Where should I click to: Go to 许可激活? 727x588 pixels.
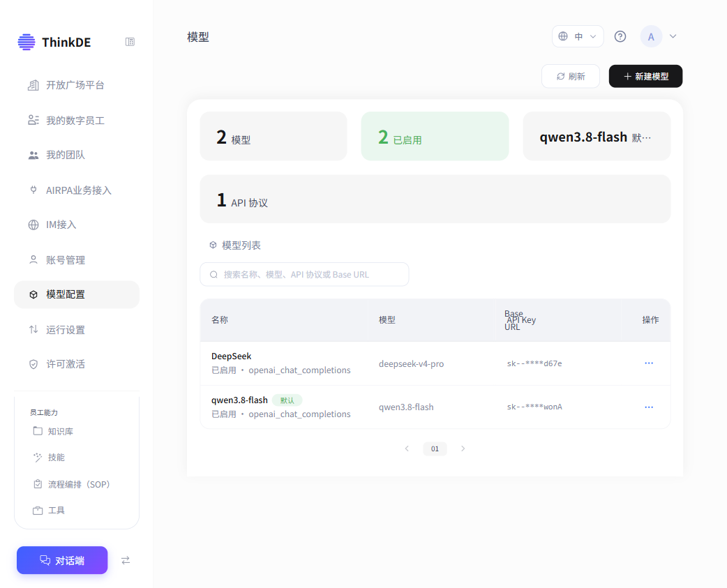(x=77, y=364)
